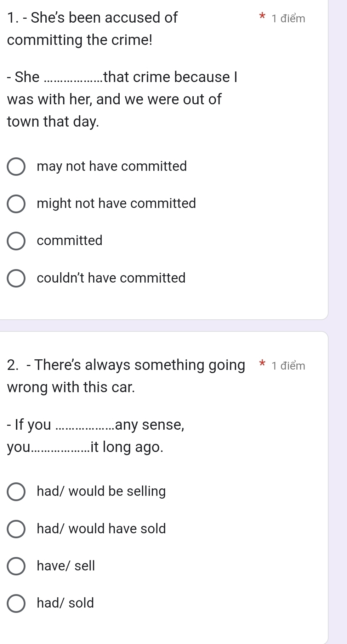
Task: Click the '1 điểm' label on question 2
Action: (288, 366)
